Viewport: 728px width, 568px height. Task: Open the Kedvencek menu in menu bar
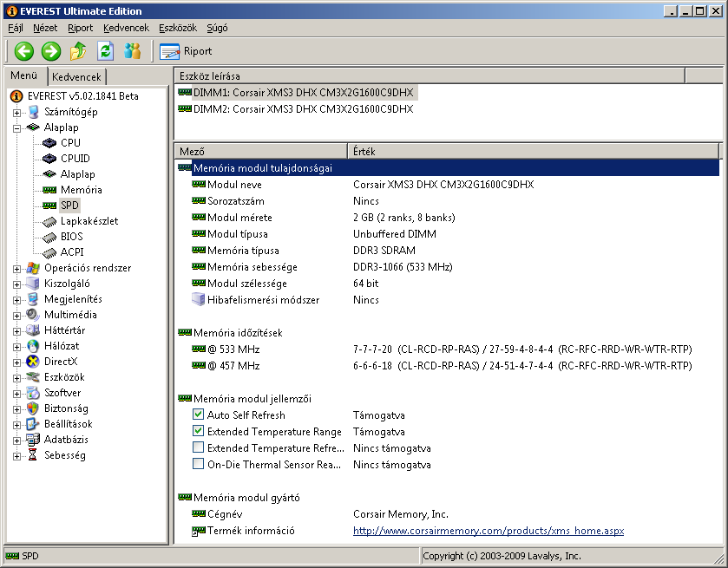tap(127, 28)
